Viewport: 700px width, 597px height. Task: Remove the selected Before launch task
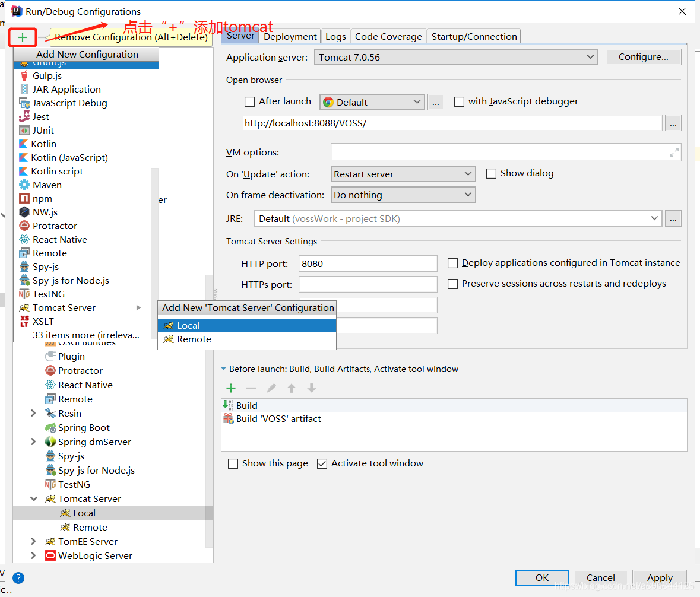tap(251, 388)
